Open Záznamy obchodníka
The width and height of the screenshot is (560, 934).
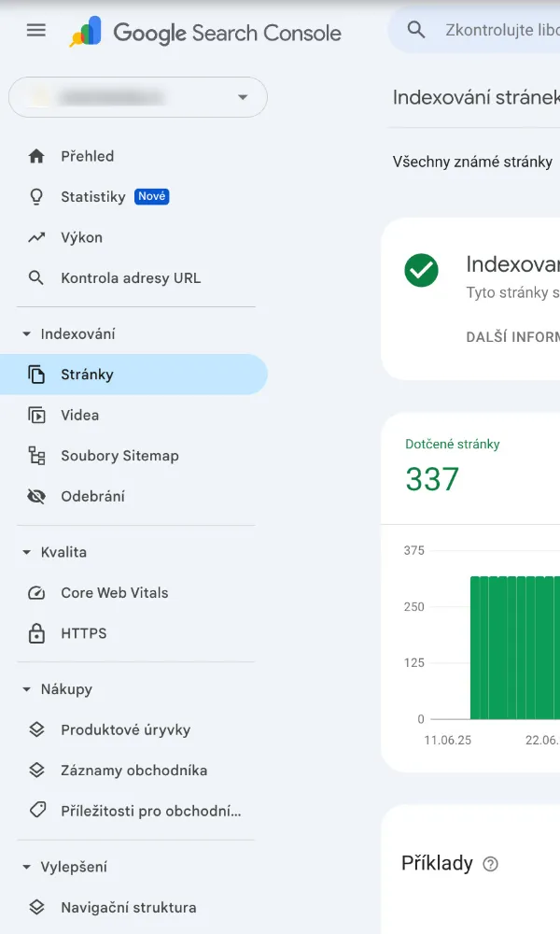point(133,771)
